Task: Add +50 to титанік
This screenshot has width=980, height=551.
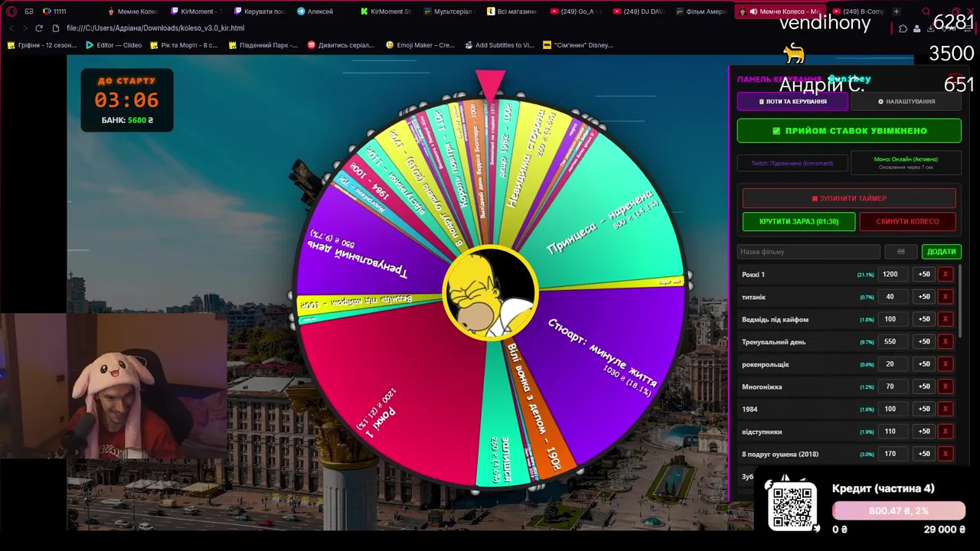Action: [x=924, y=297]
